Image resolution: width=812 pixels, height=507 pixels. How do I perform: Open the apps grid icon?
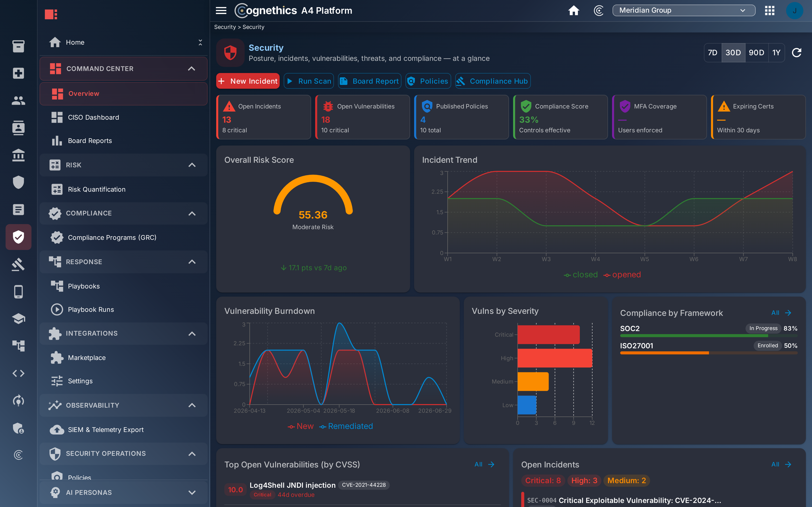[x=769, y=10]
